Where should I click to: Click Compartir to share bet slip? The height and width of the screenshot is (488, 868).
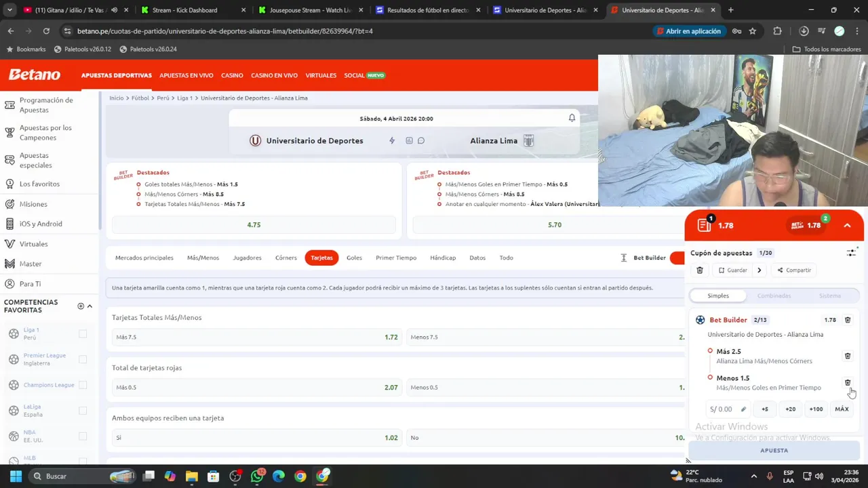pos(794,270)
